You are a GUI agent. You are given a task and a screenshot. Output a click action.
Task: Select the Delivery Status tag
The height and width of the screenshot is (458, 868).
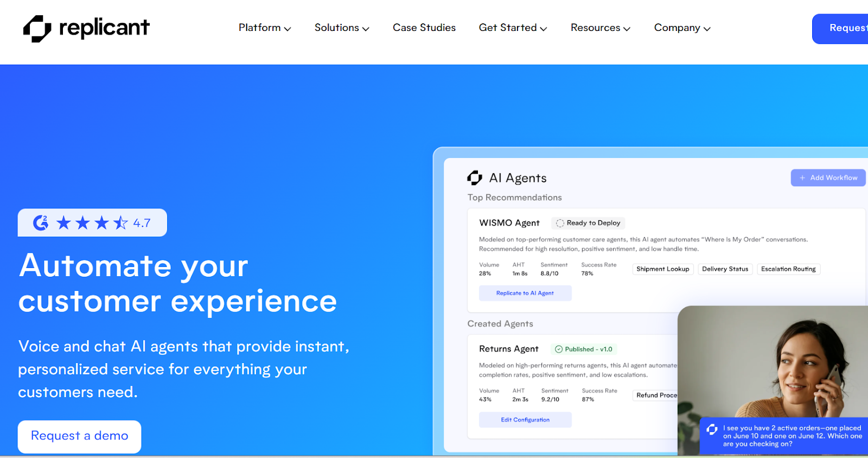[x=725, y=269]
